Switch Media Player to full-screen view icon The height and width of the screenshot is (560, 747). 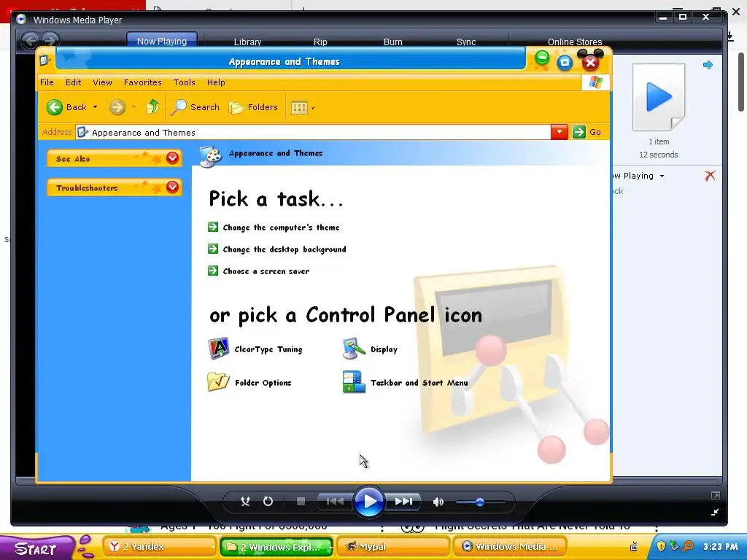click(715, 496)
